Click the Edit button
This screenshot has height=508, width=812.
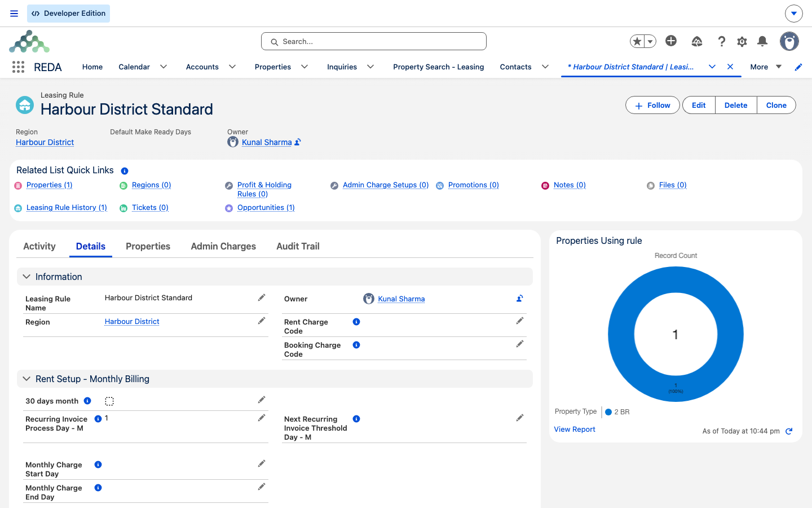coord(699,105)
